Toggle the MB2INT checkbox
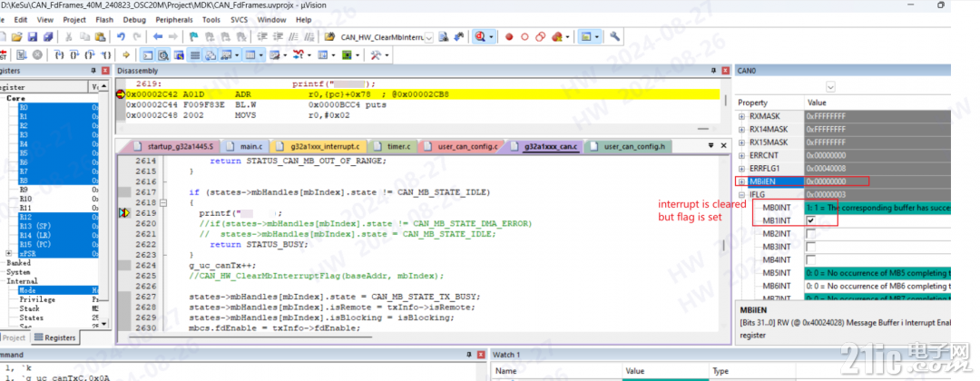The image size is (980, 381). (810, 234)
